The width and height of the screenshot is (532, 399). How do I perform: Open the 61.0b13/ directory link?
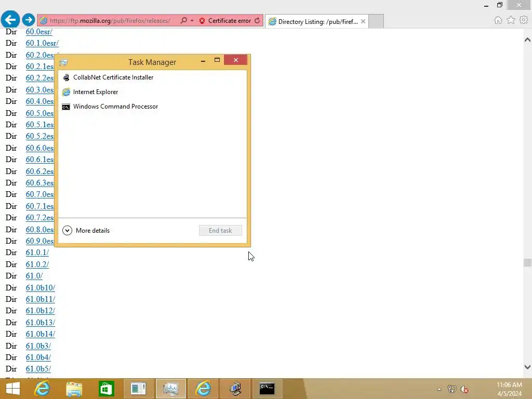[x=41, y=323]
